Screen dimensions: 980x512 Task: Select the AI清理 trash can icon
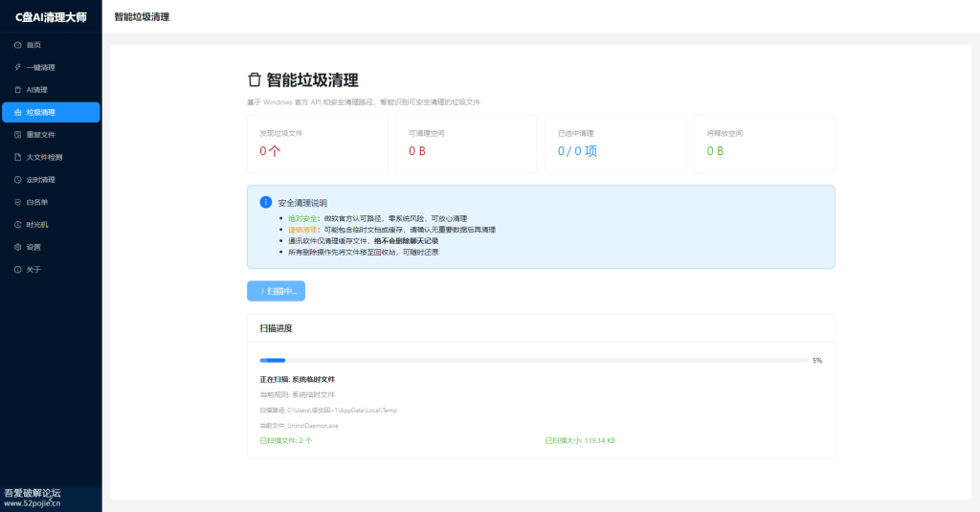[17, 90]
